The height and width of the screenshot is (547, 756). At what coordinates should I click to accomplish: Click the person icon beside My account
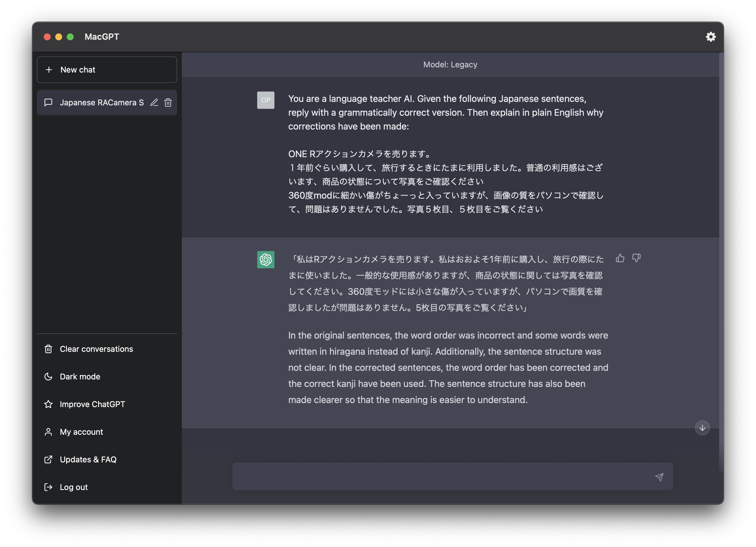pos(48,432)
